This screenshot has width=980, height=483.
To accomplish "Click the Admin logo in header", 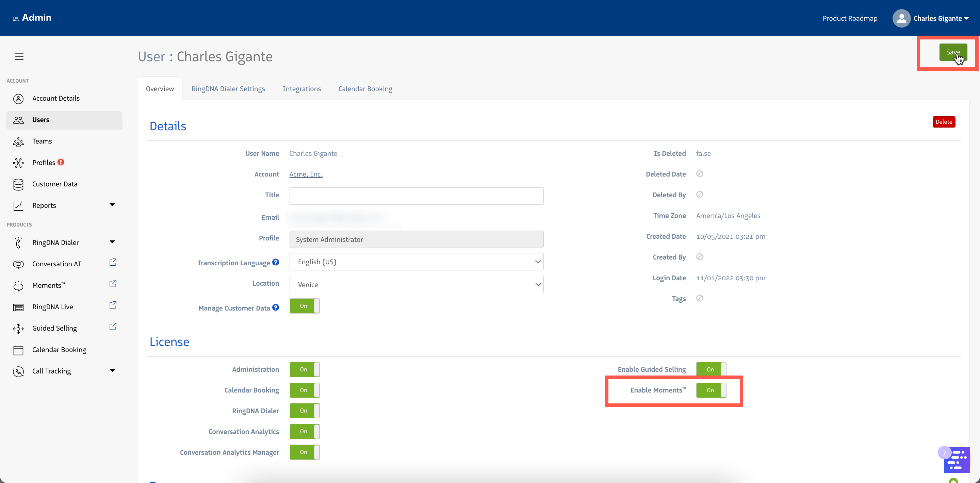I will [32, 17].
